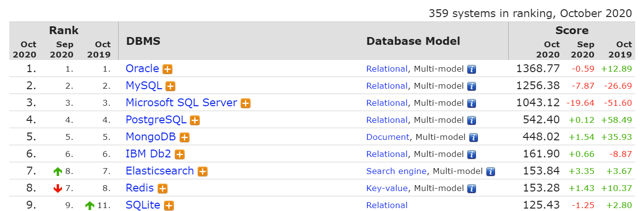Open the Elasticsearch link
This screenshot has height=211, width=644.
click(x=160, y=171)
